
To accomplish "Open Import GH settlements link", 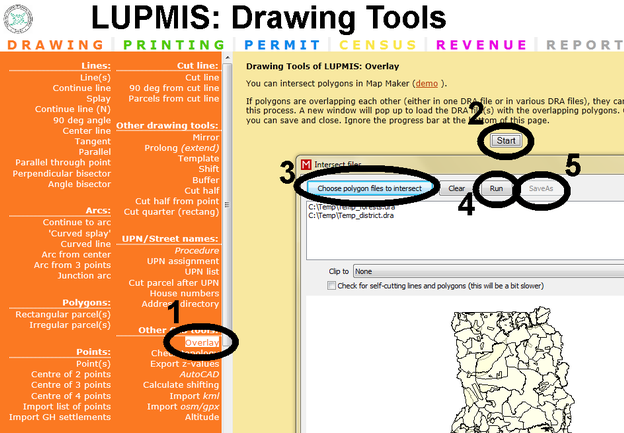I will [x=60, y=417].
